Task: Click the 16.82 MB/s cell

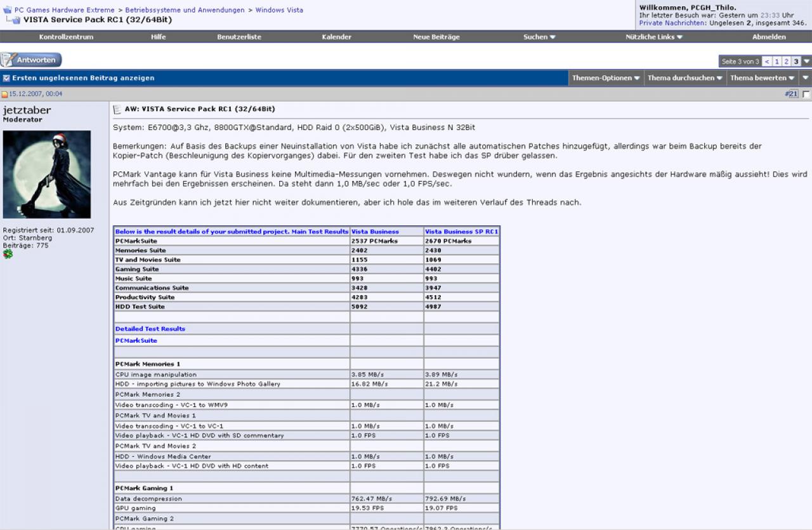Action: (387, 384)
